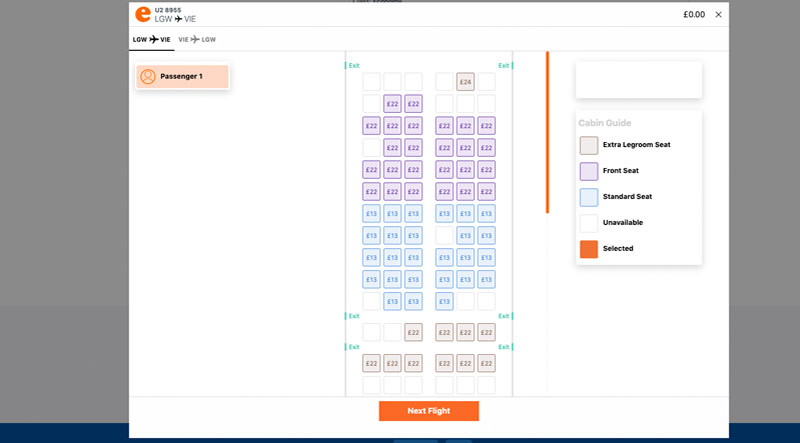
Task: Switch to the VIE to LGW flight tab
Action: [197, 39]
